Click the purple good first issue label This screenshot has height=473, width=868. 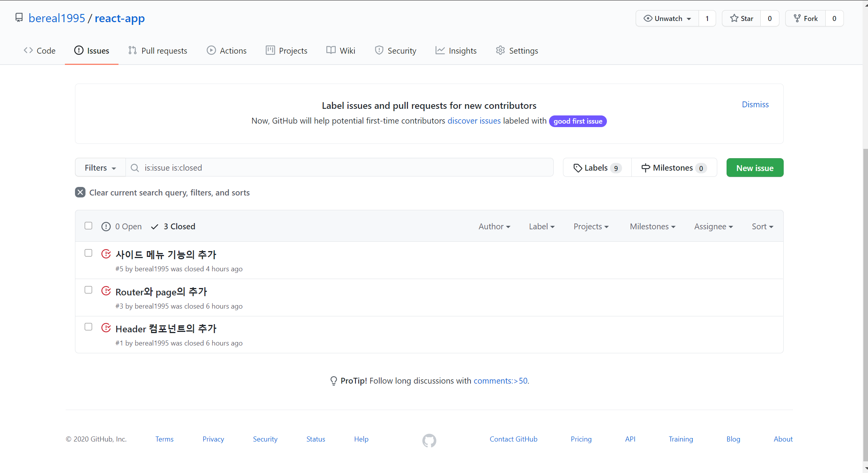tap(577, 121)
